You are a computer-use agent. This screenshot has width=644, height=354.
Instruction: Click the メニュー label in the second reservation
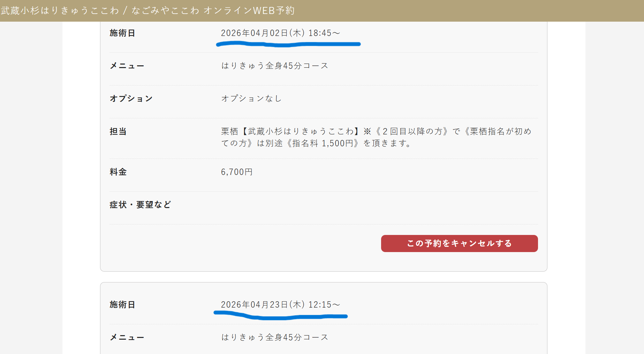127,338
